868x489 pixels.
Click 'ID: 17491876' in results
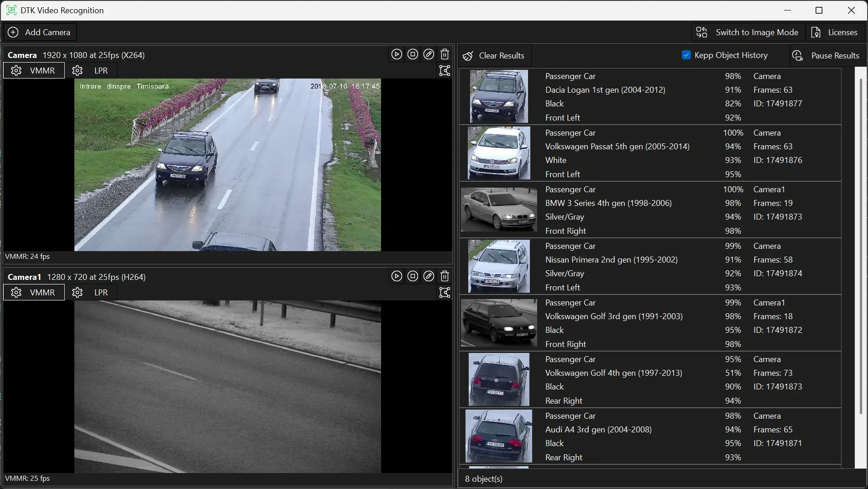tap(778, 160)
